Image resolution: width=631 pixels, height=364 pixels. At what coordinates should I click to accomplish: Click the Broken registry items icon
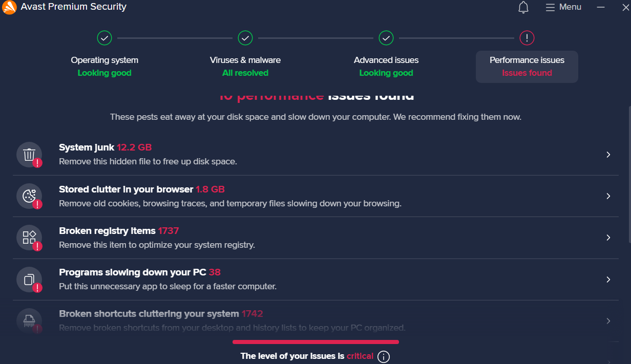[x=29, y=238]
